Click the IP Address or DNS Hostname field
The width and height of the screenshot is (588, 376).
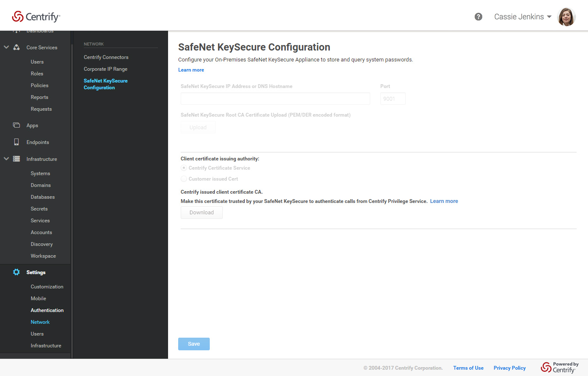[x=275, y=99]
